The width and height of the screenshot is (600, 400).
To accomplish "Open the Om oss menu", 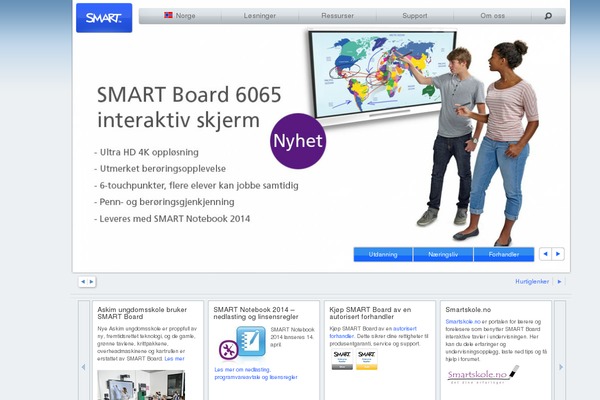I will (492, 16).
